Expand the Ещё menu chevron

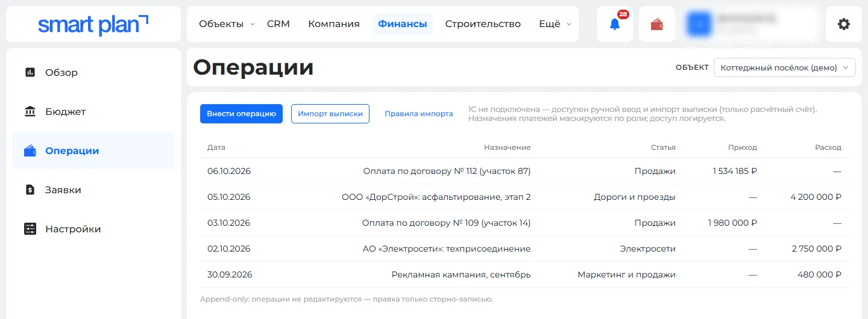coord(569,25)
